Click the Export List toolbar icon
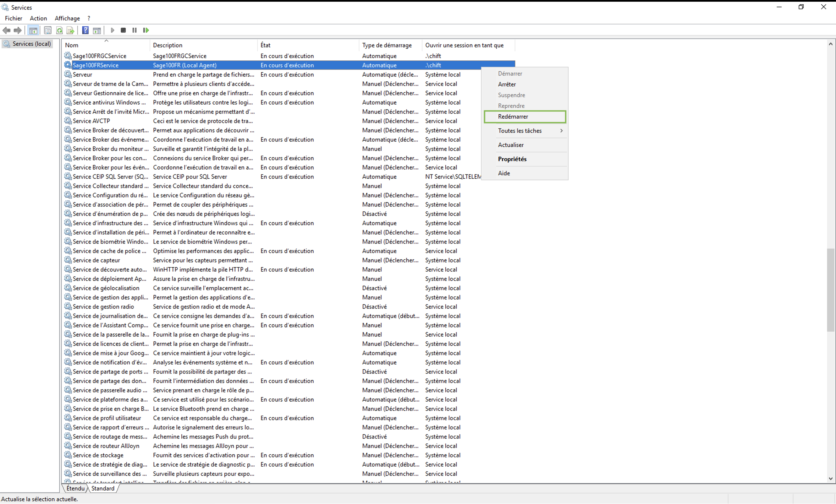 [70, 30]
